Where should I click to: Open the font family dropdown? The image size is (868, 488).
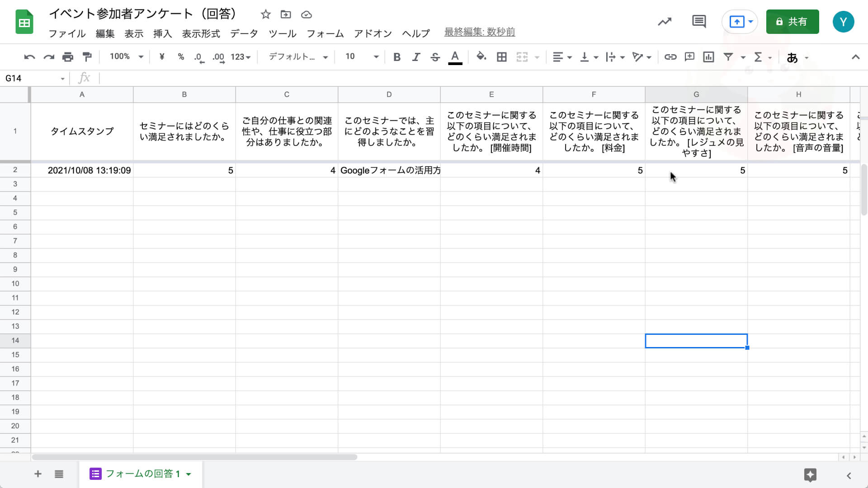click(x=298, y=56)
